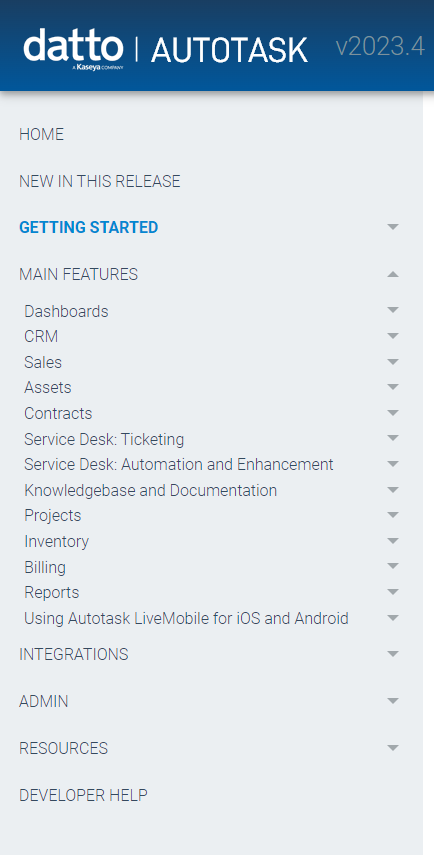The width and height of the screenshot is (434, 855).
Task: Expand the Getting Started section arrow
Action: point(393,227)
